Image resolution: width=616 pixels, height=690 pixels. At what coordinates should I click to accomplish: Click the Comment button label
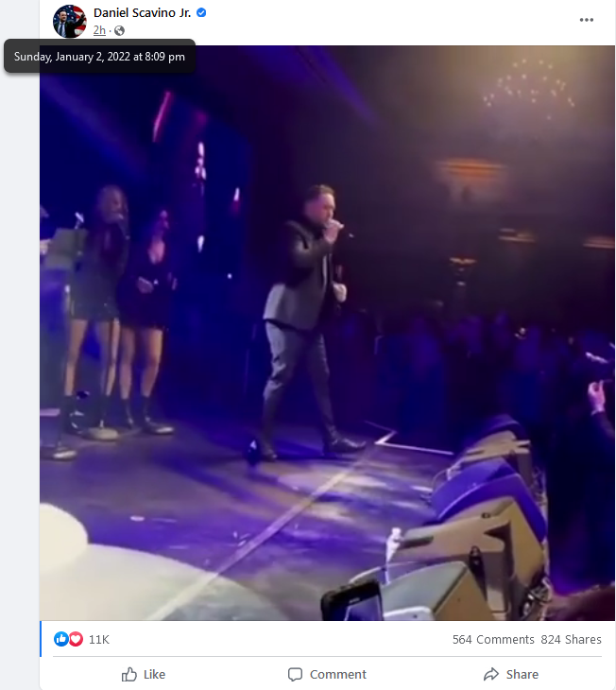338,674
